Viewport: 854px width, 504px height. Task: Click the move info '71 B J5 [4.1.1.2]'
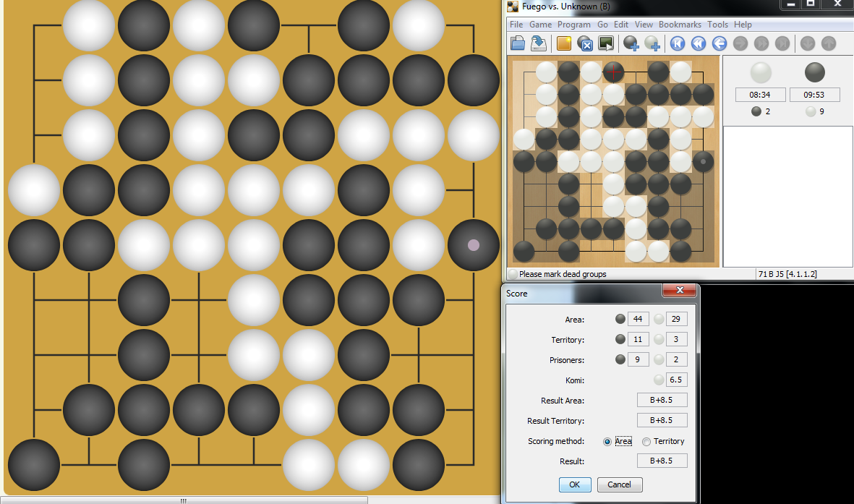coord(787,274)
